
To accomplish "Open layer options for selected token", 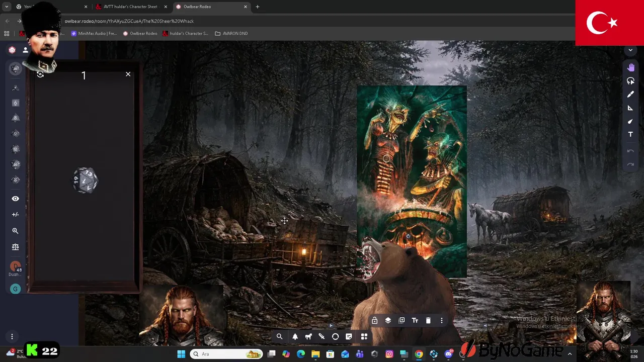I will coord(388,320).
